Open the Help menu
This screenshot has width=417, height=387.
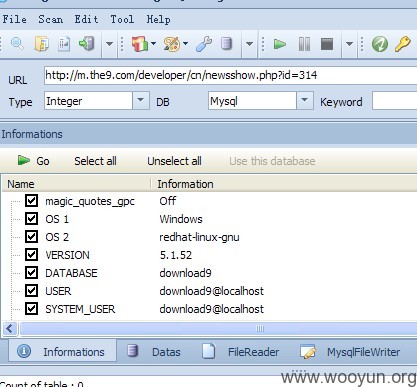159,19
